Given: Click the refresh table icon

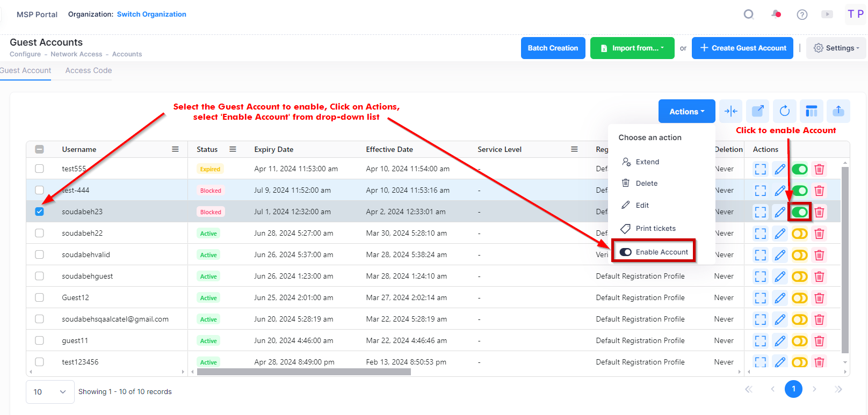Looking at the screenshot, I should point(785,111).
